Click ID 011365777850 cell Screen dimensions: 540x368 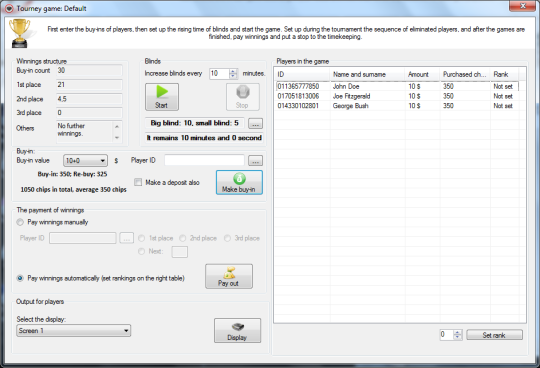298,86
